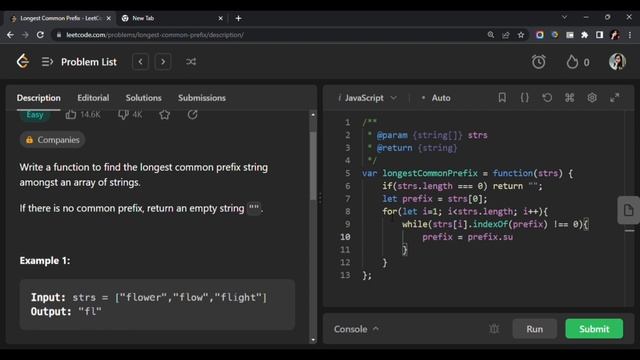The height and width of the screenshot is (360, 640).
Task: Reset code to default with revert icon
Action: tap(547, 98)
